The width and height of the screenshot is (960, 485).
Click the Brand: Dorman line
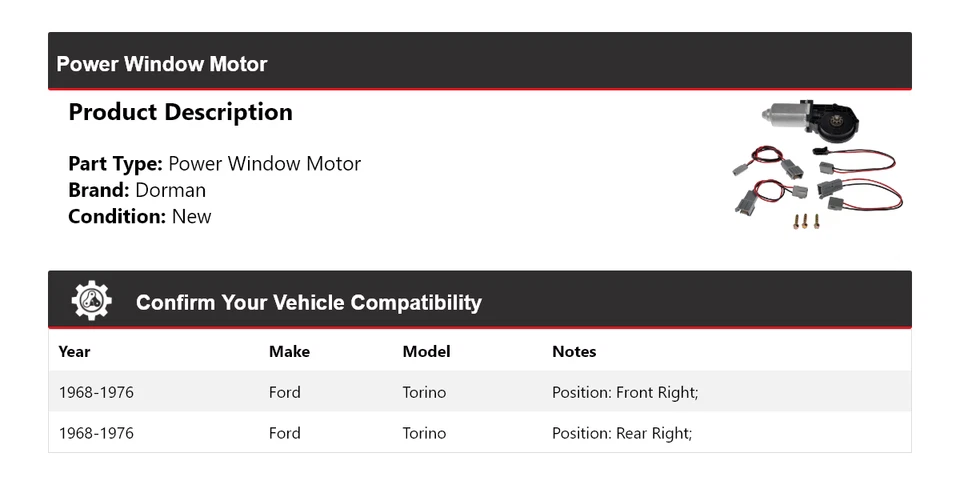coord(137,190)
